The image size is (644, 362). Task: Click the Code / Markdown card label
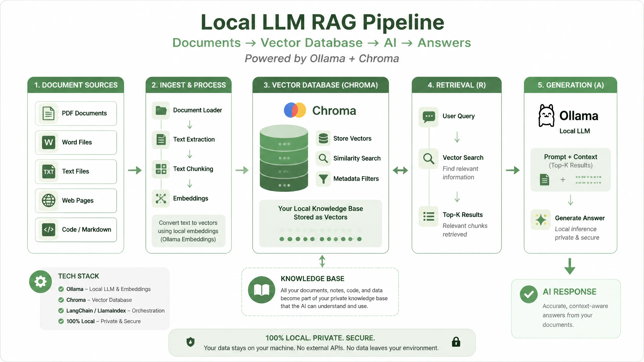click(87, 230)
